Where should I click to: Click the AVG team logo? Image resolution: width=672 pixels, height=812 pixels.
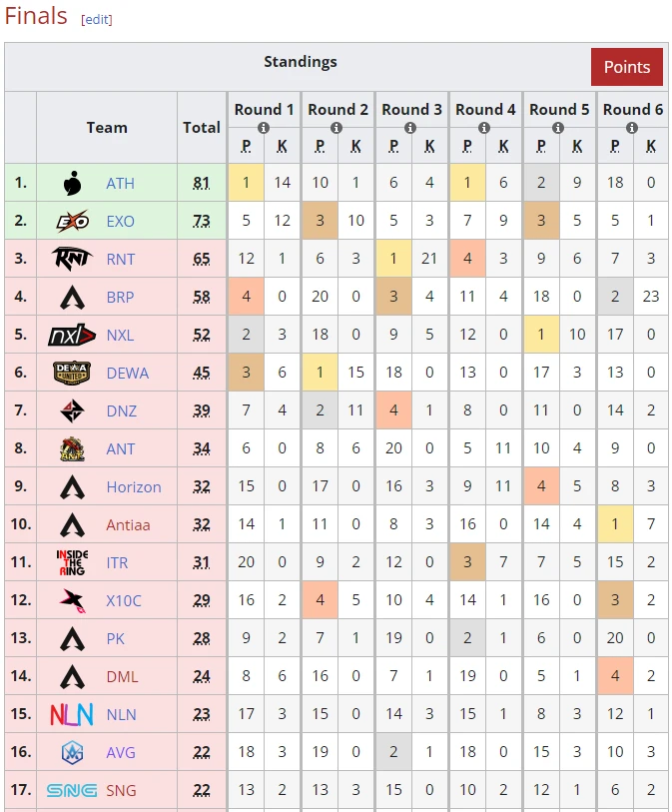tap(72, 752)
